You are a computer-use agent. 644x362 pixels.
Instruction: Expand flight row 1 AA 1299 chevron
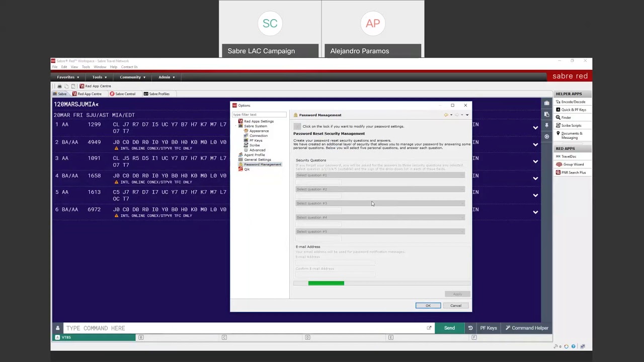[535, 128]
